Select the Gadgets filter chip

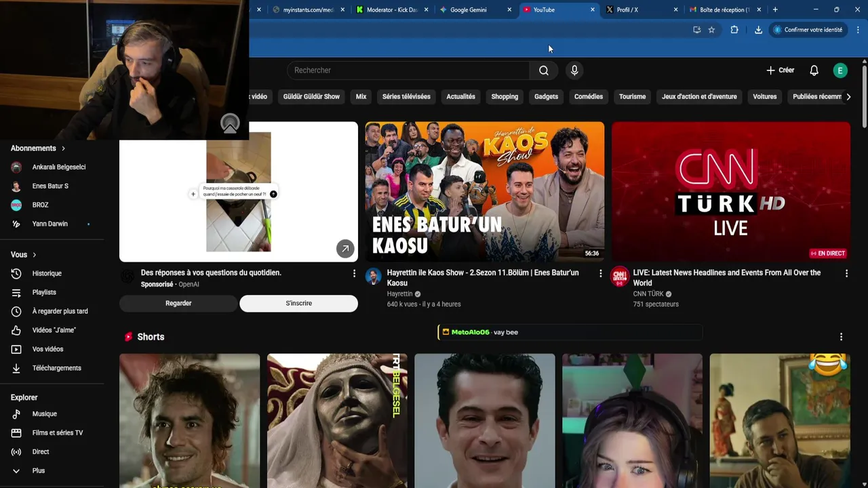pos(546,97)
